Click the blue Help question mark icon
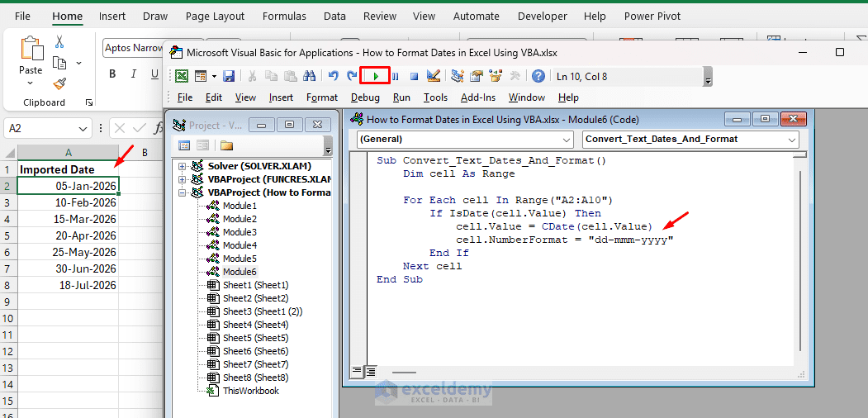Screen dimensions: 868x418 [x=538, y=76]
